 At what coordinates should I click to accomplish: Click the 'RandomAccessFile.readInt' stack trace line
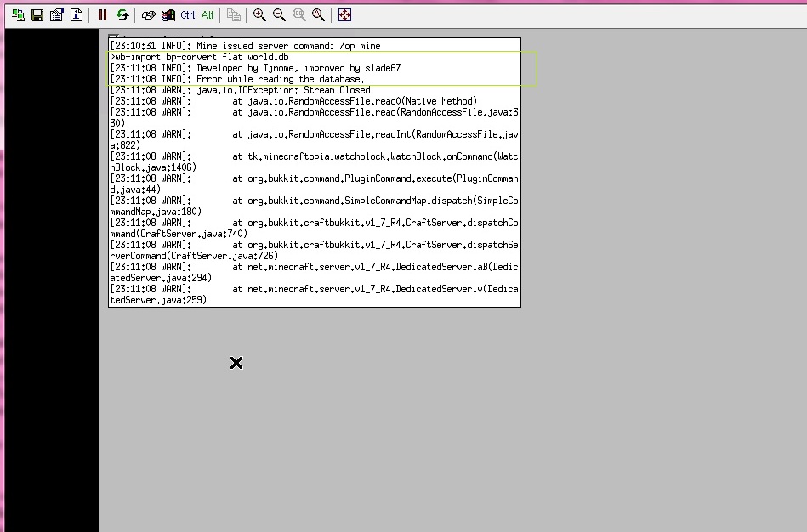click(314, 139)
